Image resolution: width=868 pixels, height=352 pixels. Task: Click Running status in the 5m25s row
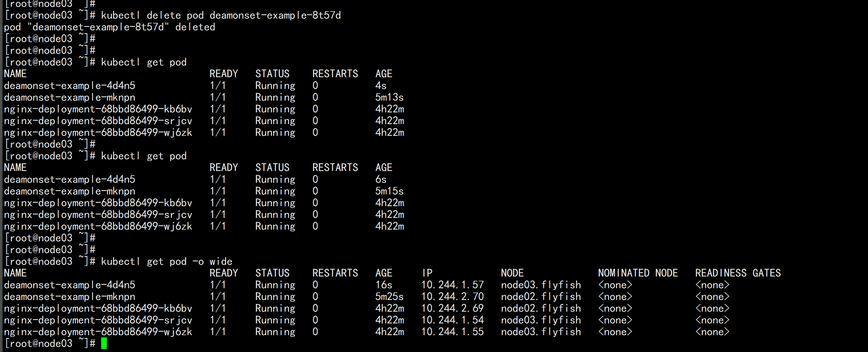275,297
